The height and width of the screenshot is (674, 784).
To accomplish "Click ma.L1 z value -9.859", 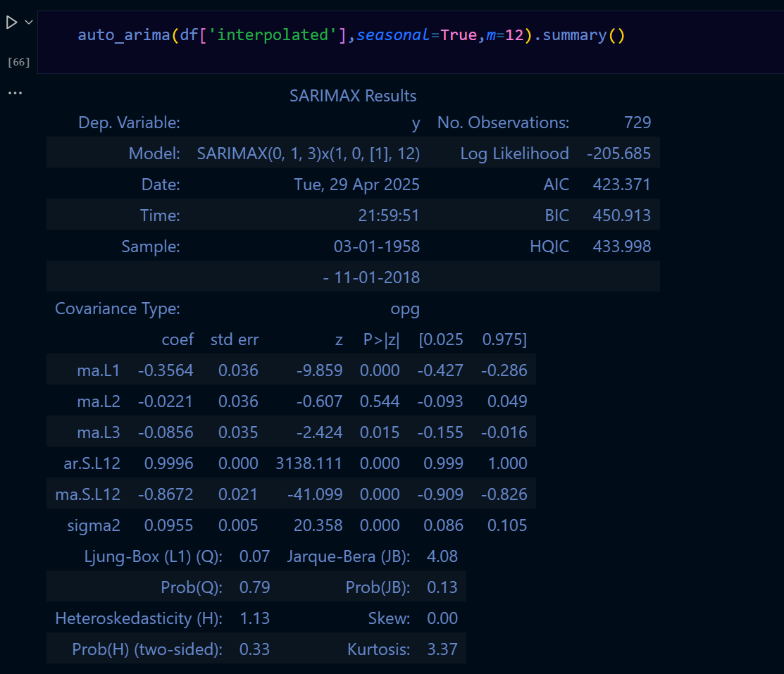I will point(320,370).
